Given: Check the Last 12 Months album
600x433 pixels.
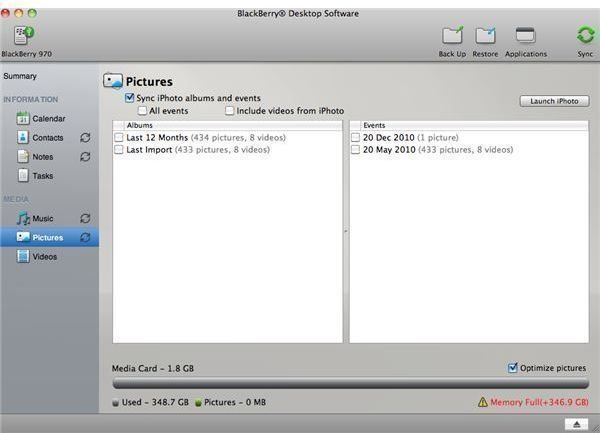Looking at the screenshot, I should (119, 137).
